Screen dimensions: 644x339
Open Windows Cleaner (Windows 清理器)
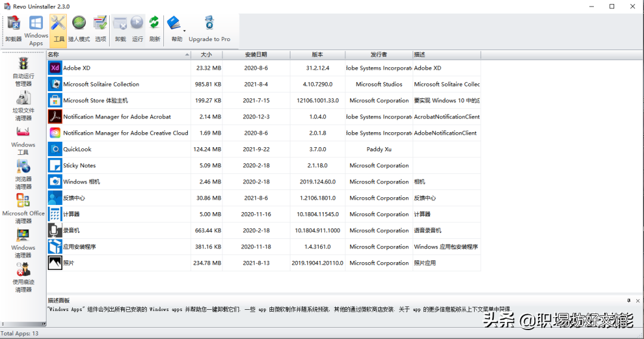coord(23,243)
